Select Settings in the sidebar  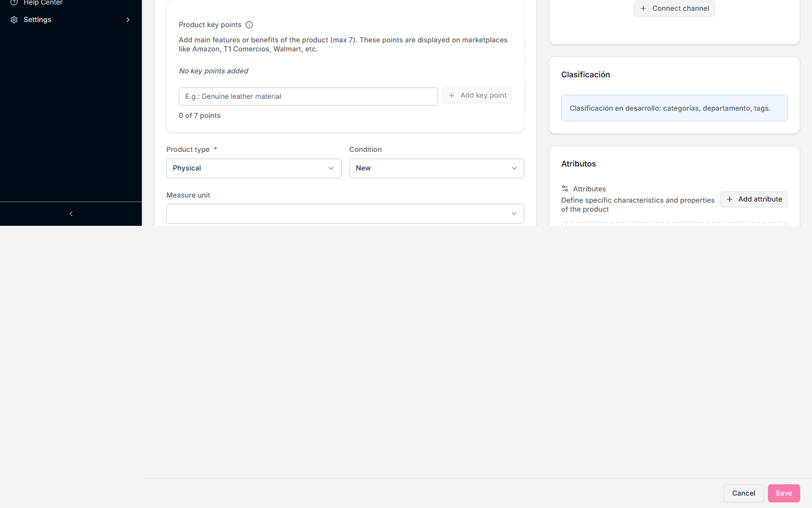pos(37,19)
